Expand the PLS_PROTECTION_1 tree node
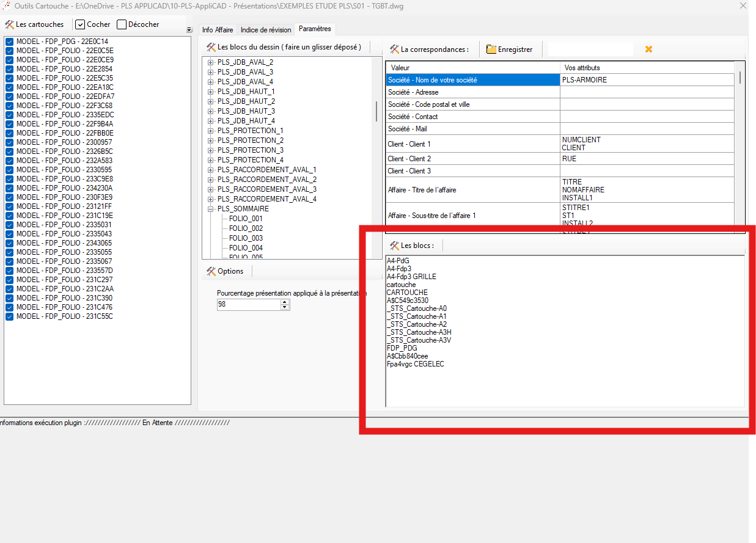 tap(210, 131)
